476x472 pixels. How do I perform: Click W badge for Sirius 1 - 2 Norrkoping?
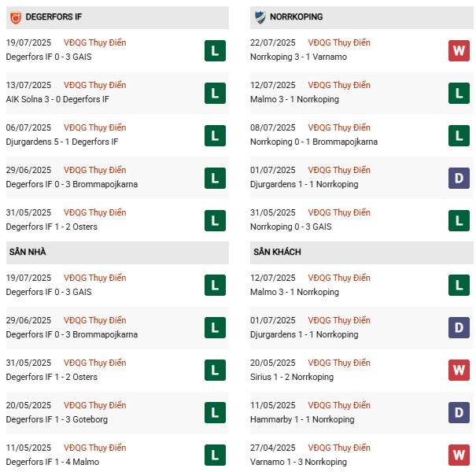459,371
